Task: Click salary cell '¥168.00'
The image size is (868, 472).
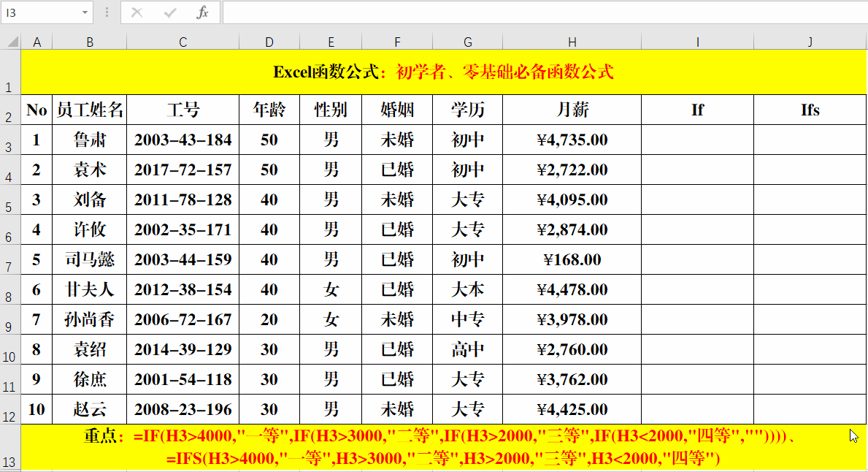Action: click(x=572, y=259)
